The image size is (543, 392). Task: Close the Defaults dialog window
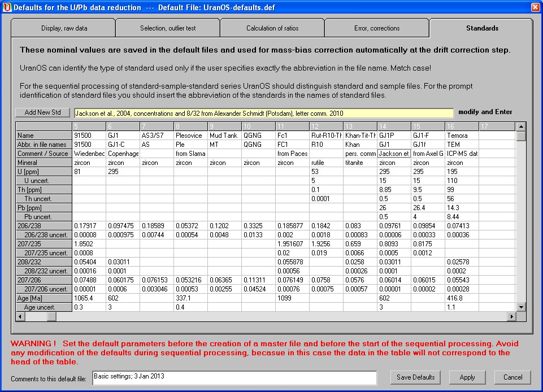(535, 7)
